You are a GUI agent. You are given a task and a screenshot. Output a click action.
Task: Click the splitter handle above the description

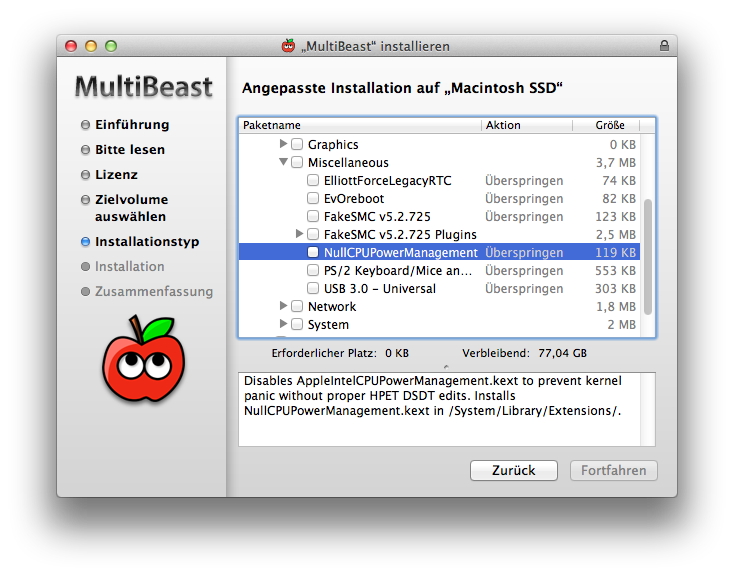click(x=446, y=367)
